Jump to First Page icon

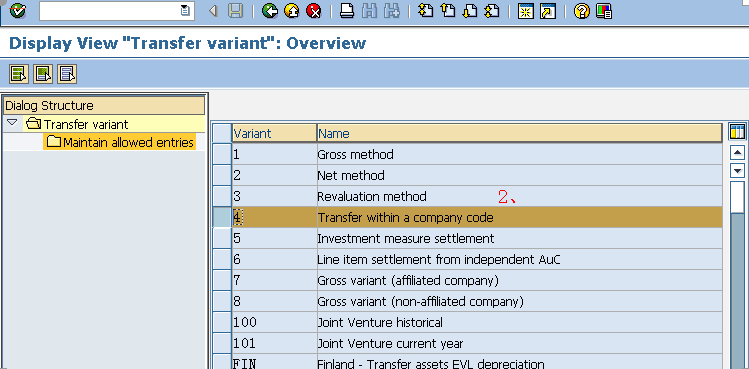425,11
